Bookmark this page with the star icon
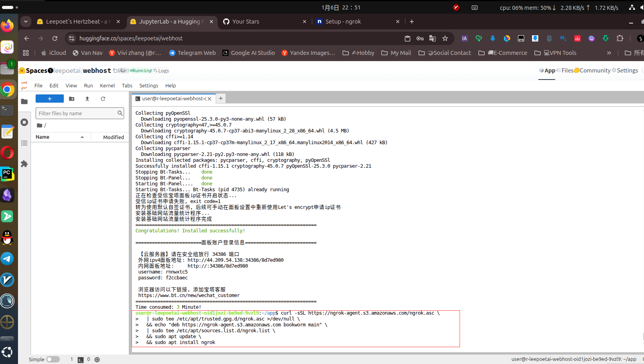 pos(445,38)
